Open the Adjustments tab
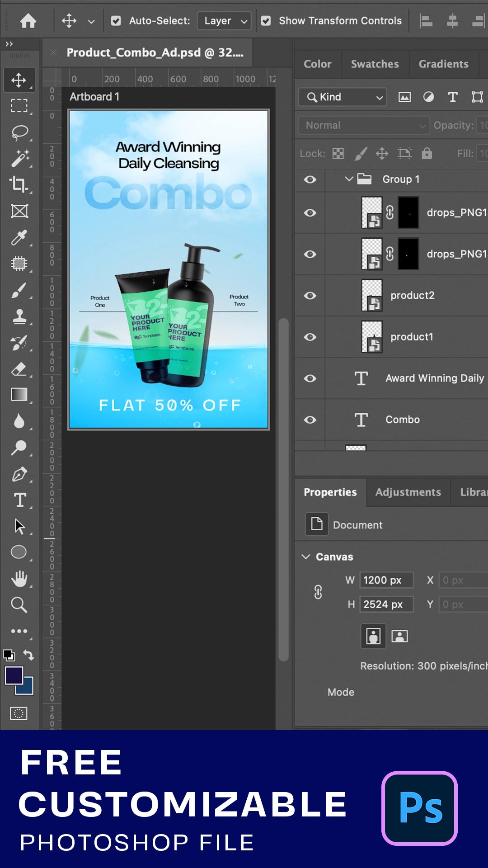Screen dimensions: 488x868 pyautogui.click(x=408, y=492)
